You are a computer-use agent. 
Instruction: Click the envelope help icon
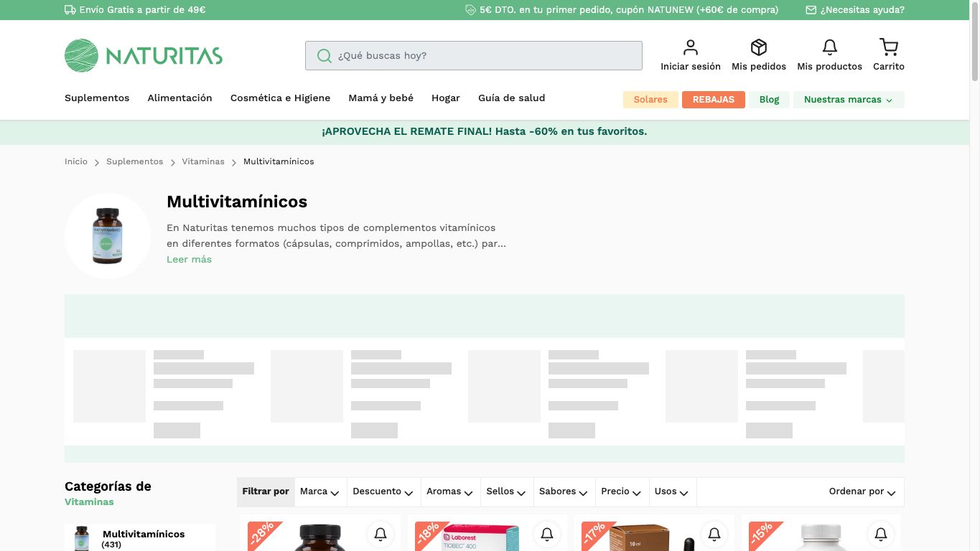click(811, 10)
